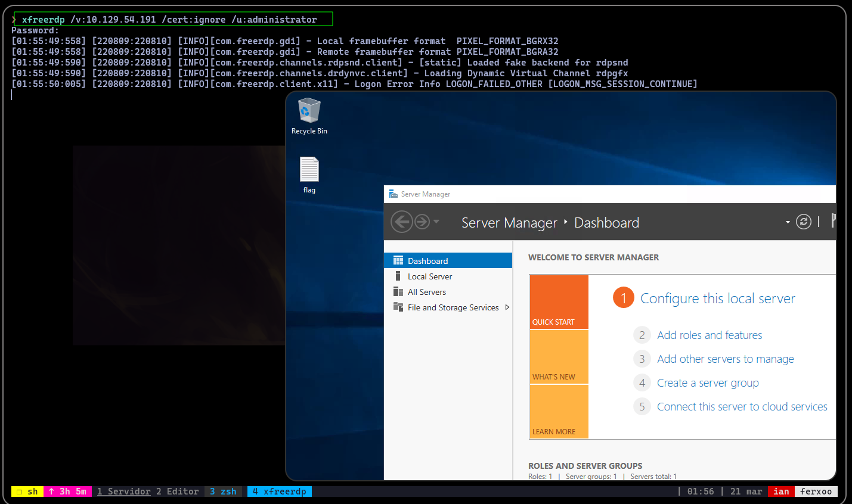Select the flag text file icon
This screenshot has height=504, width=852.
pyautogui.click(x=309, y=175)
